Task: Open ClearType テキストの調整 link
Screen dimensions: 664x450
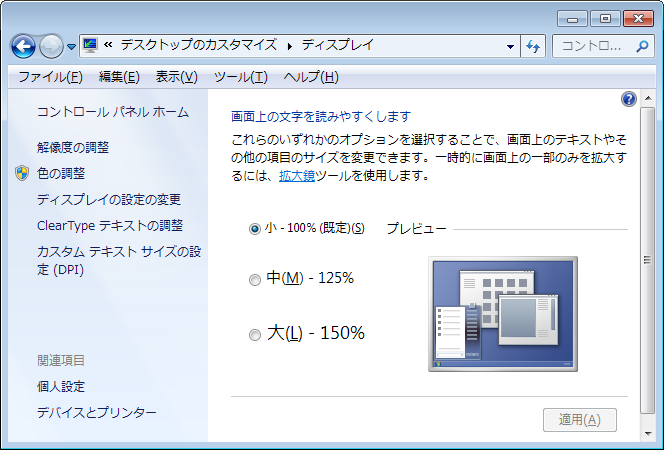Action: pos(110,226)
